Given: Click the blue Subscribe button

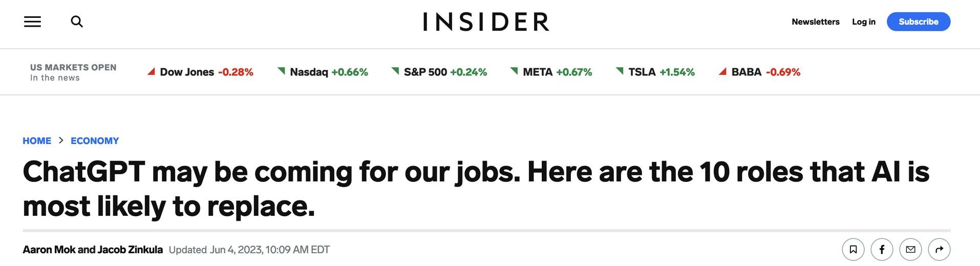Looking at the screenshot, I should 919,22.
